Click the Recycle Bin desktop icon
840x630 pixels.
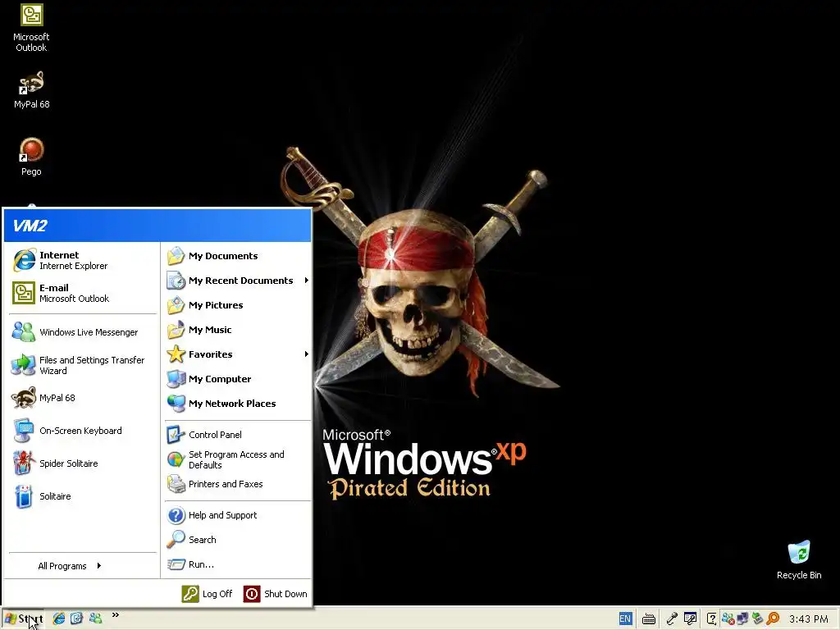(x=799, y=560)
